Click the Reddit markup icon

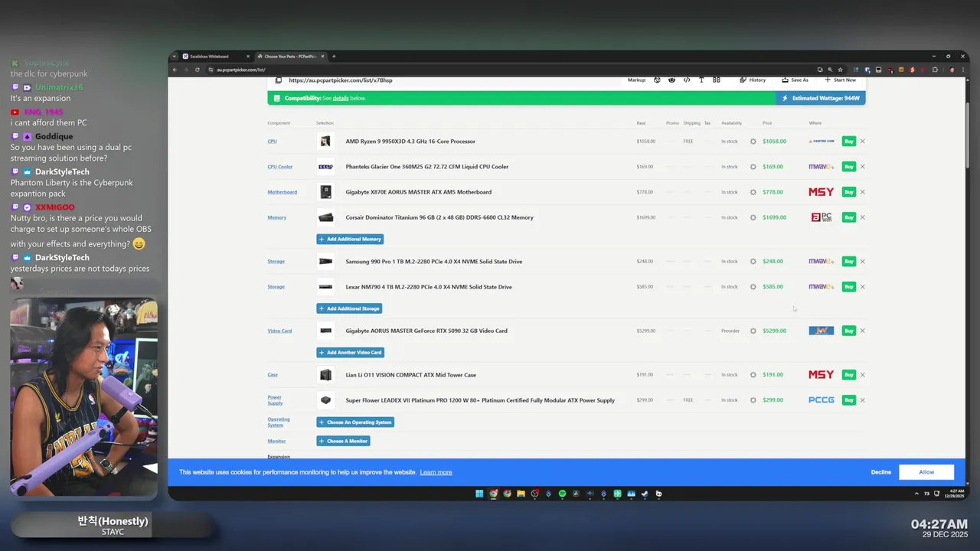pos(671,80)
